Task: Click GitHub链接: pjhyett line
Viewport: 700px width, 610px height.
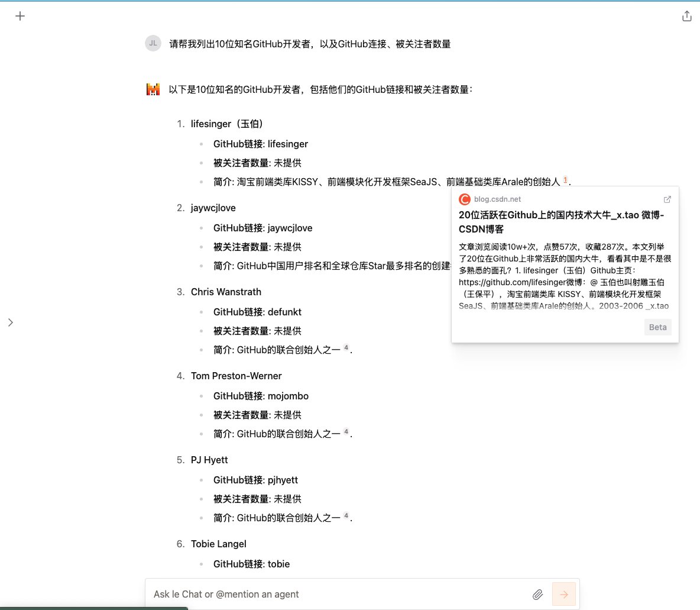Action: (255, 480)
